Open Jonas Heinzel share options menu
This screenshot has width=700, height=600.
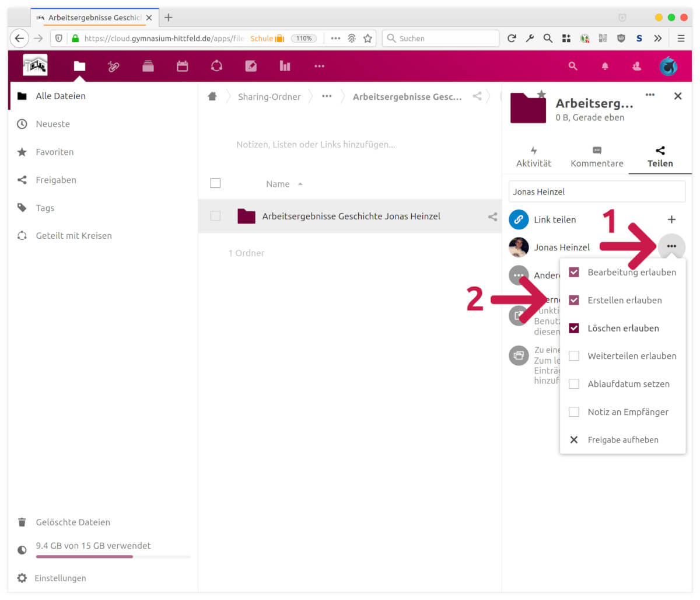pos(671,246)
